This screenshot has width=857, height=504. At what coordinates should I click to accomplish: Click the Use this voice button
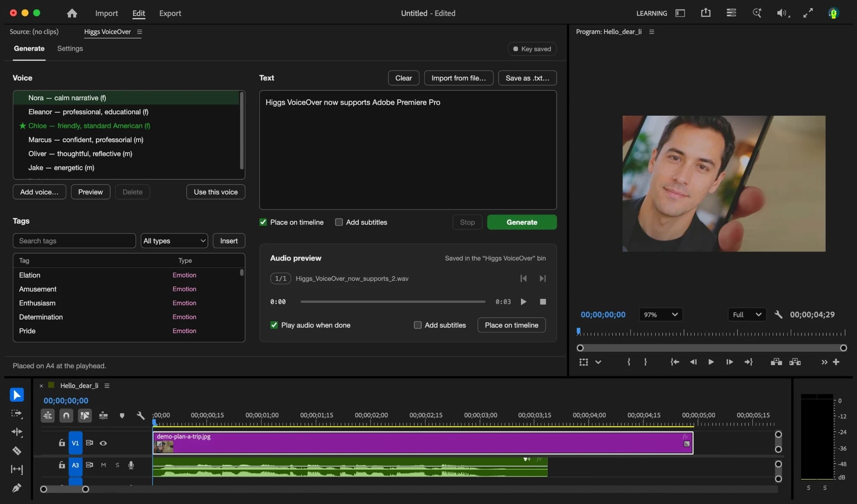(x=216, y=192)
